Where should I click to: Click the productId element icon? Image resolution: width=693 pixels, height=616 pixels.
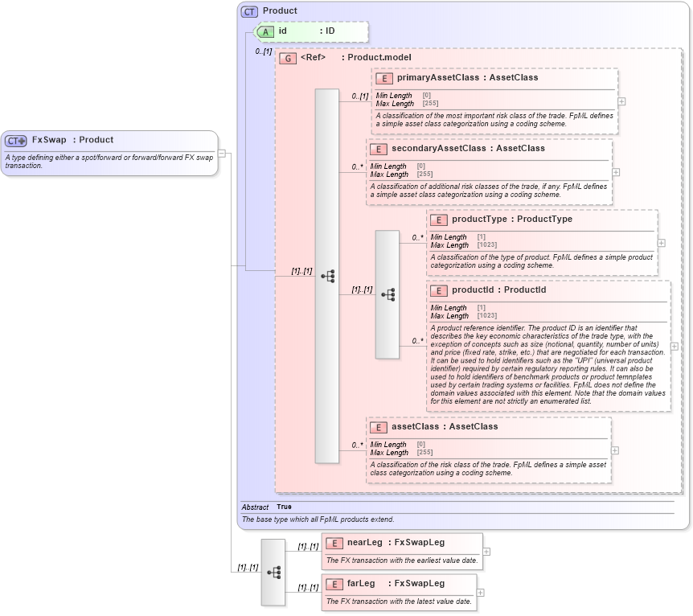(439, 291)
